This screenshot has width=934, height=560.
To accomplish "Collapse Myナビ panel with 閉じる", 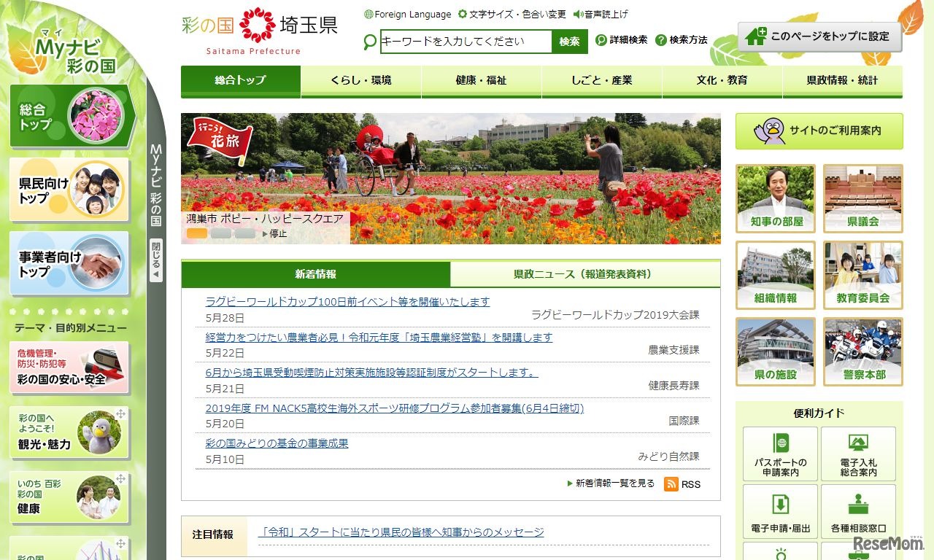I will tap(156, 260).
